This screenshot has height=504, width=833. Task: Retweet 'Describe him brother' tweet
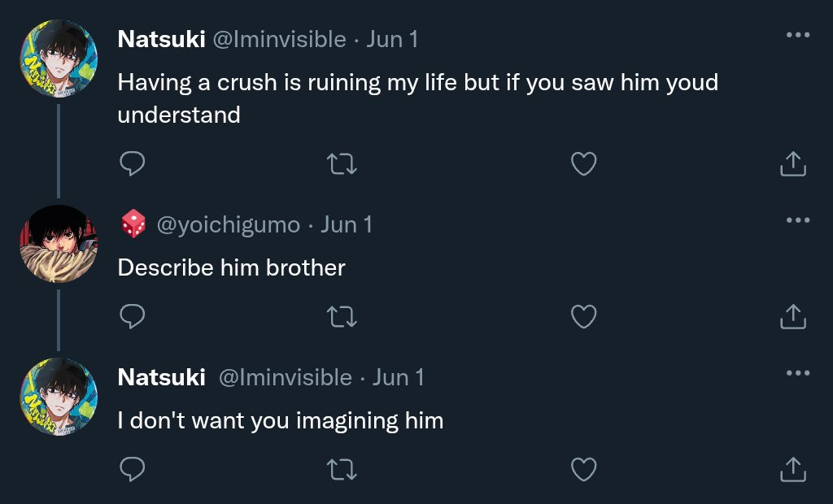[x=342, y=316]
